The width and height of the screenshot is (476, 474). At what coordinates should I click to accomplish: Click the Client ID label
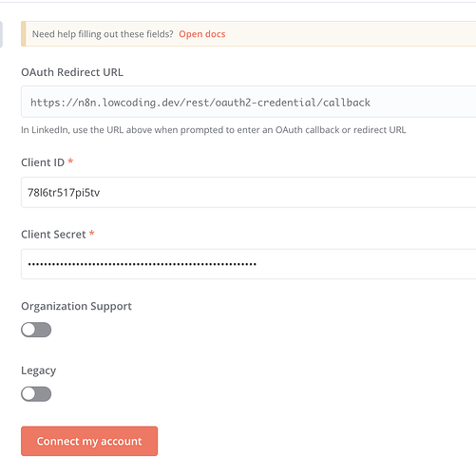point(43,162)
